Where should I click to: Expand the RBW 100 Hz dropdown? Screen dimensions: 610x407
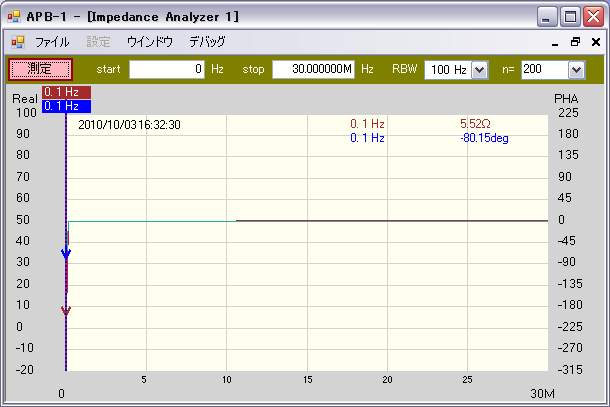[478, 69]
